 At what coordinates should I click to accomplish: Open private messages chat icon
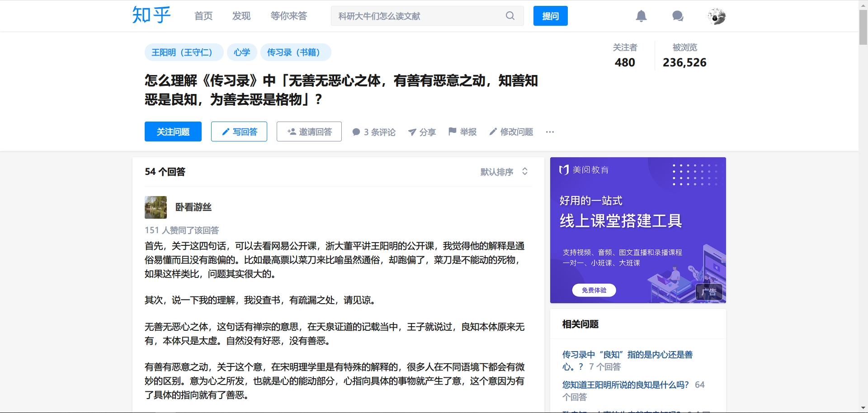click(x=678, y=16)
